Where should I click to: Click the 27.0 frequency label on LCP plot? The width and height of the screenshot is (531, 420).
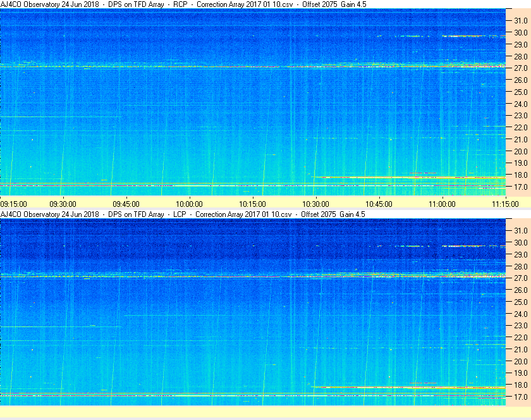(x=521, y=278)
